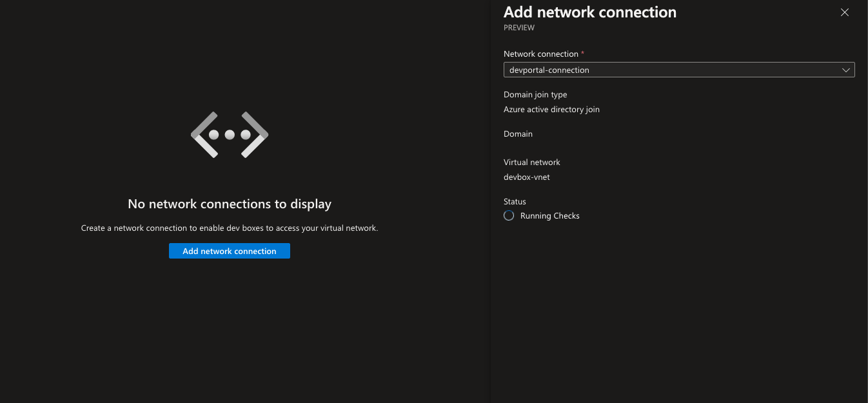This screenshot has width=868, height=403.
Task: Click the red required asterisk
Action: 583,54
